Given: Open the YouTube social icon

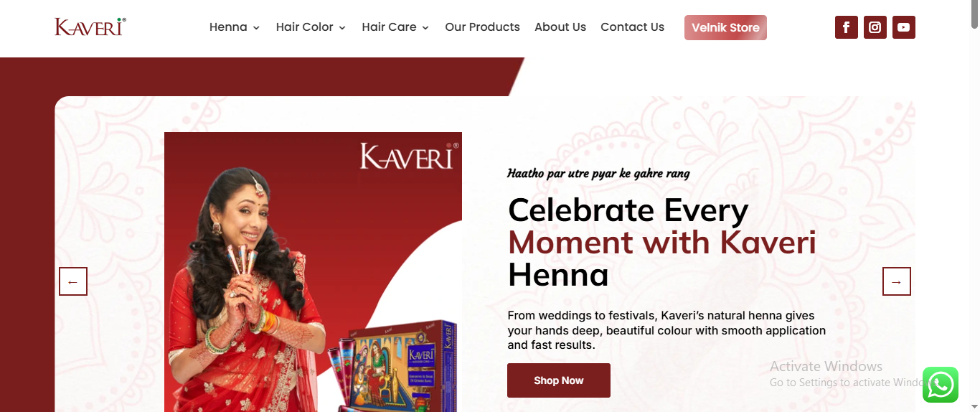Looking at the screenshot, I should click(903, 27).
